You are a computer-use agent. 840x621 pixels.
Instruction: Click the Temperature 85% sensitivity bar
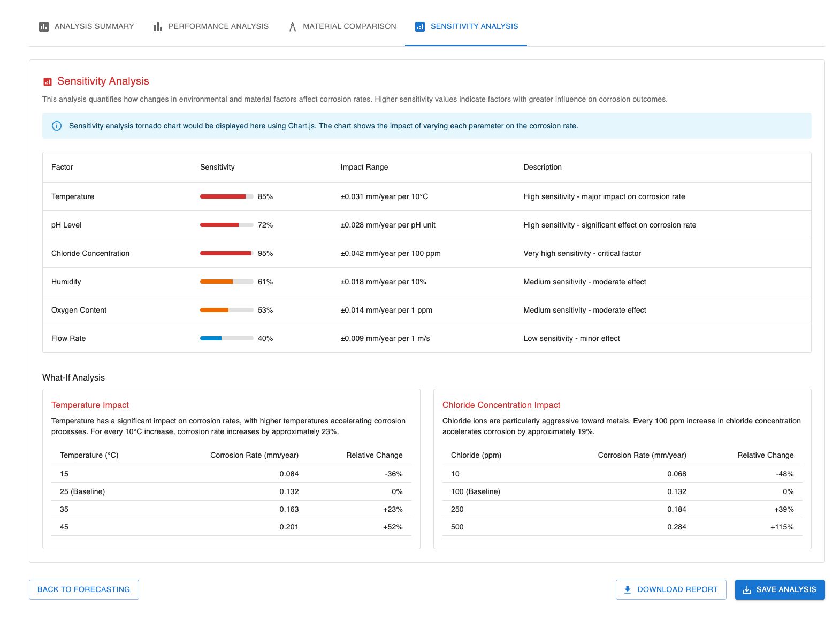coord(226,197)
